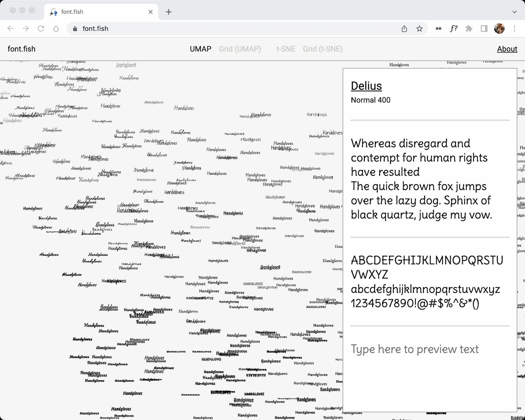Click the abcdefghijklmnopqrstuvwxyz lowercase sample
This screenshot has width=525, height=420.
click(425, 289)
